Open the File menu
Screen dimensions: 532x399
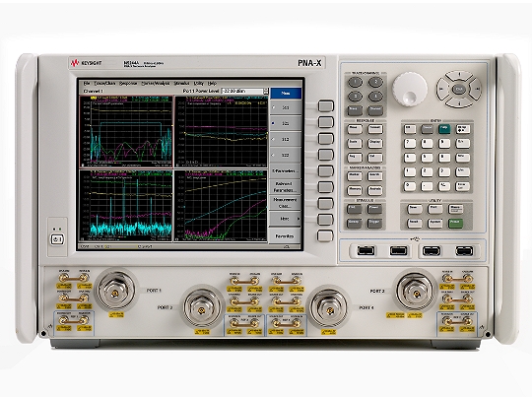tap(87, 84)
